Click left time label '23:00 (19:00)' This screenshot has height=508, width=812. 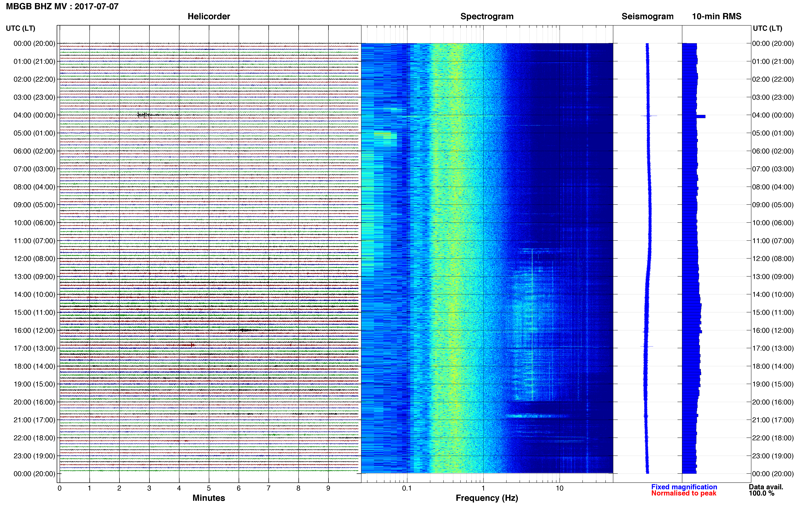coord(34,456)
